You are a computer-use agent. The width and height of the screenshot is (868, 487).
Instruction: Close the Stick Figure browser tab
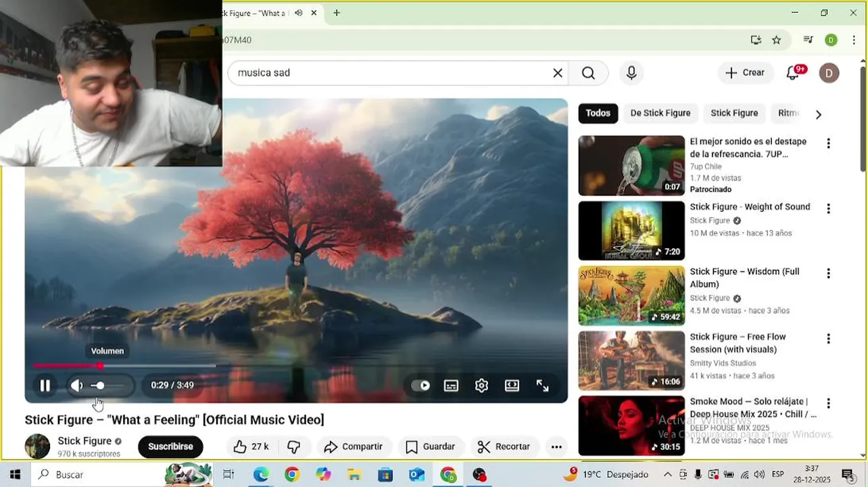click(314, 13)
